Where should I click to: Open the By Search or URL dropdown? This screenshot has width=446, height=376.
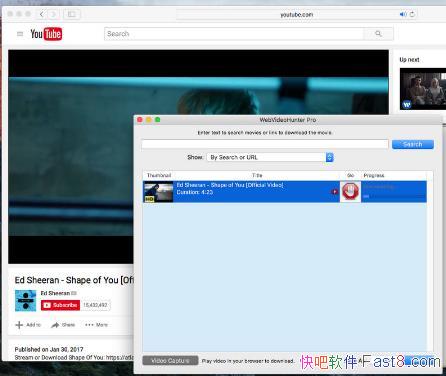(x=270, y=157)
